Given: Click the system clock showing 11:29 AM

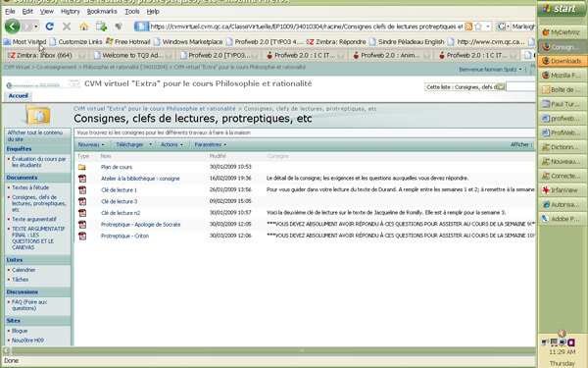Looking at the screenshot, I should tap(562, 352).
